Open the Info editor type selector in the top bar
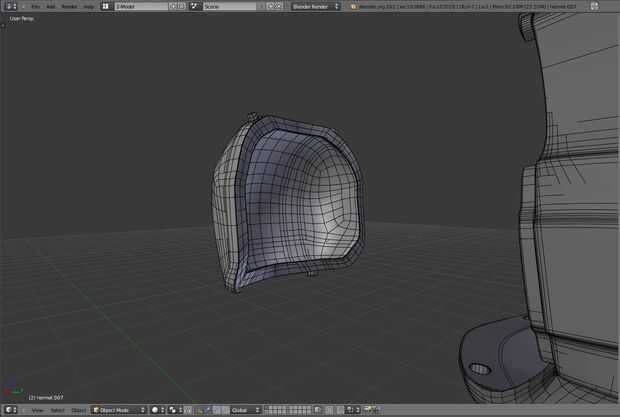The width and height of the screenshot is (620, 417). click(x=11, y=6)
